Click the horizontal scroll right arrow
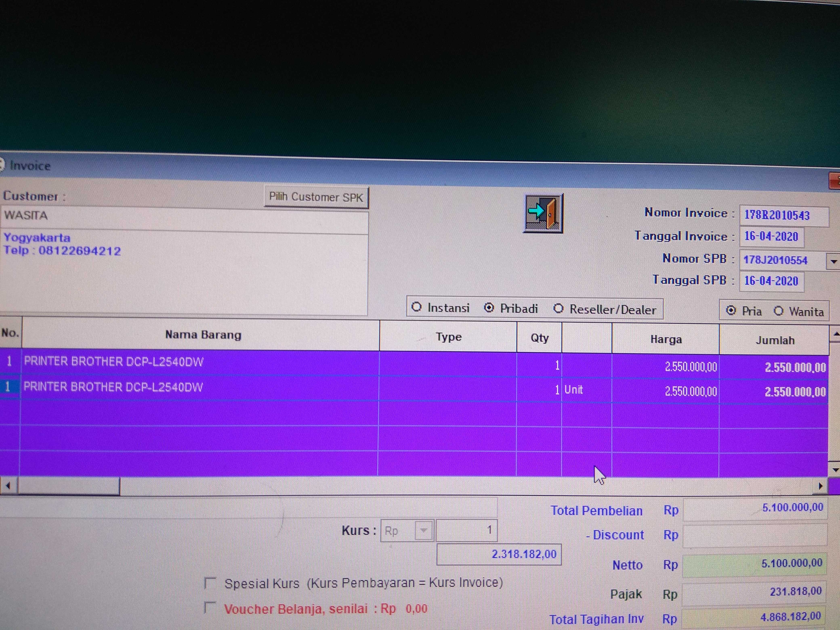 click(x=820, y=486)
